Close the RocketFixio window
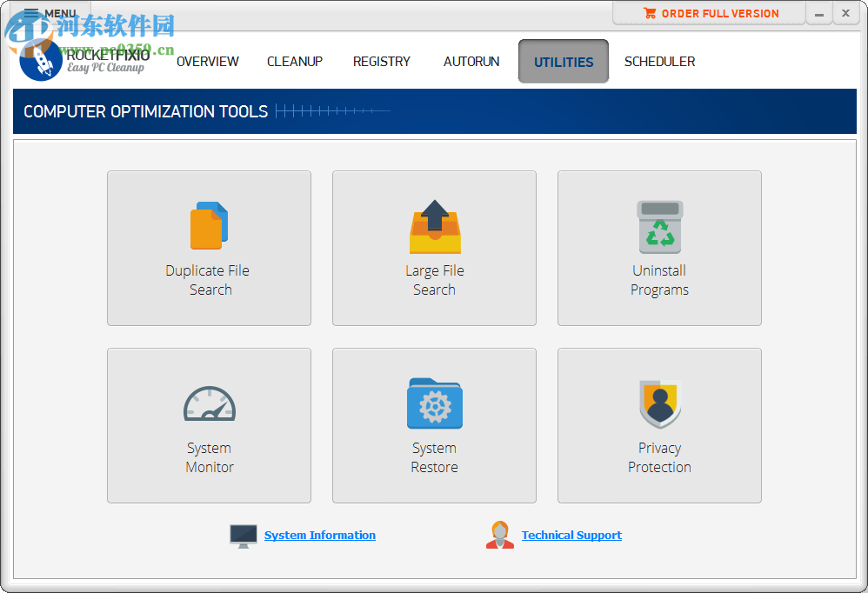Viewport: 868px width, 593px height. [x=845, y=13]
